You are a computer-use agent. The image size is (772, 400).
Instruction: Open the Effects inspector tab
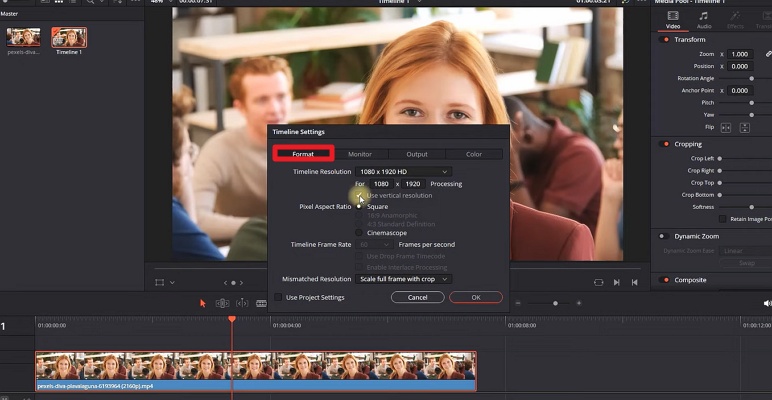(x=735, y=20)
